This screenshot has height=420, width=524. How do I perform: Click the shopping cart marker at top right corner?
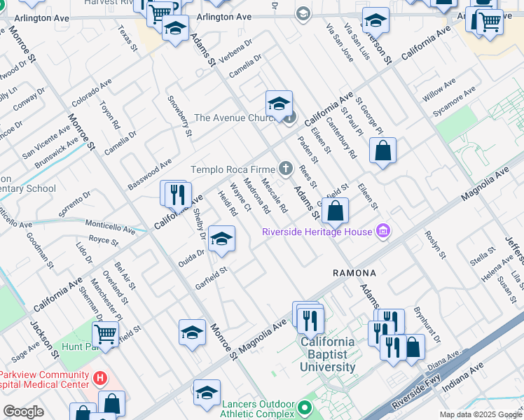490,24
